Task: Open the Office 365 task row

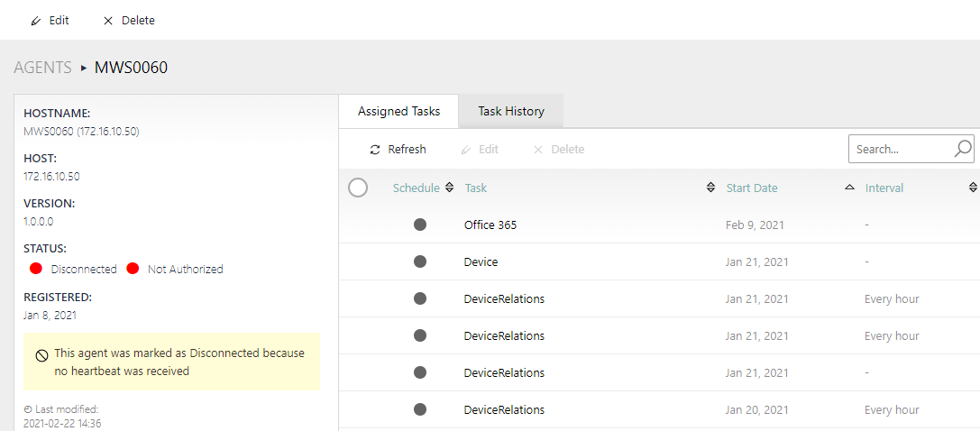Action: click(x=490, y=225)
